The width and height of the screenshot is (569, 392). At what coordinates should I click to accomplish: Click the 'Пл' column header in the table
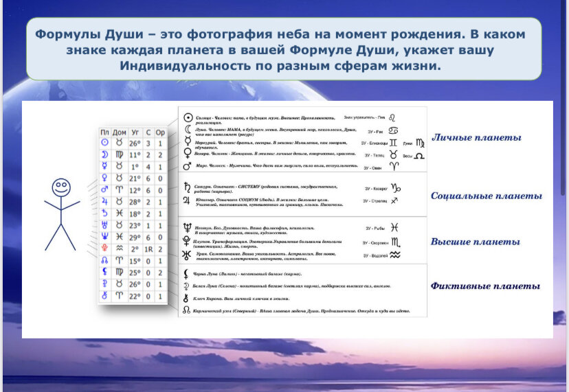[104, 132]
